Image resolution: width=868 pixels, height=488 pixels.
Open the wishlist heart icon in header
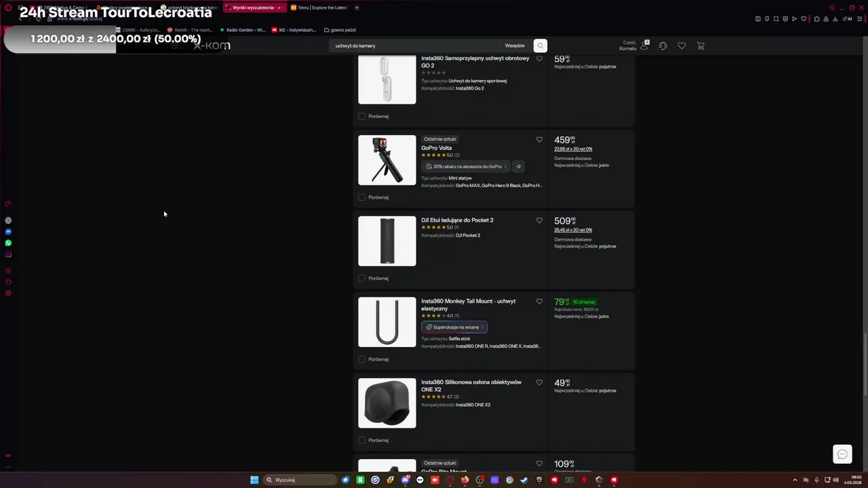click(682, 45)
